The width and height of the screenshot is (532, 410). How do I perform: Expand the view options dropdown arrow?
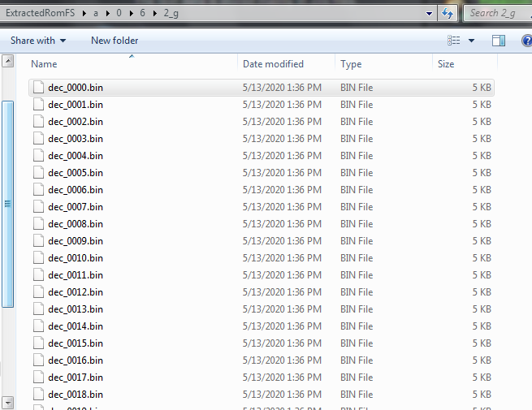471,41
